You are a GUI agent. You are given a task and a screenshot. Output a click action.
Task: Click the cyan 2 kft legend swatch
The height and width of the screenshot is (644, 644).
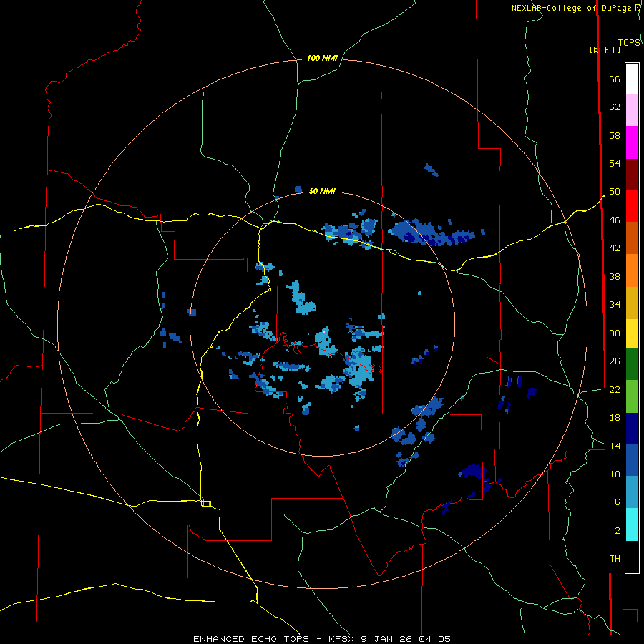coord(632,525)
